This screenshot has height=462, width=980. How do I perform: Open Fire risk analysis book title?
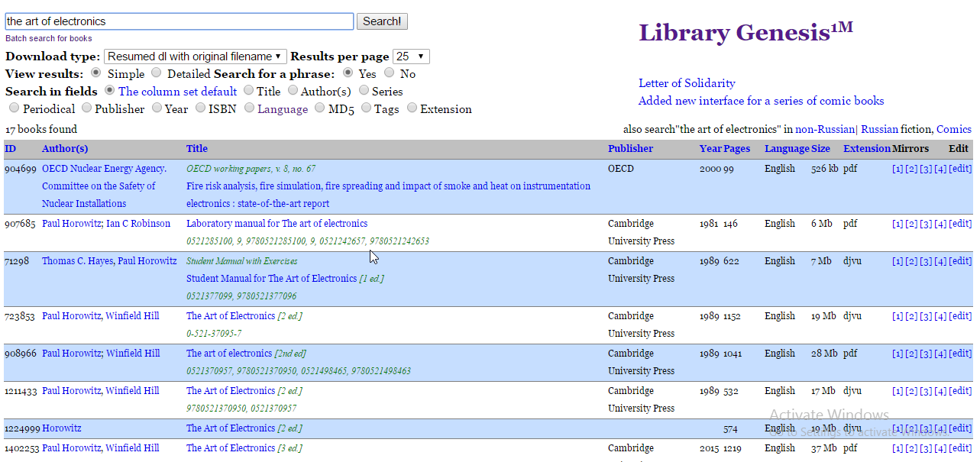click(388, 195)
